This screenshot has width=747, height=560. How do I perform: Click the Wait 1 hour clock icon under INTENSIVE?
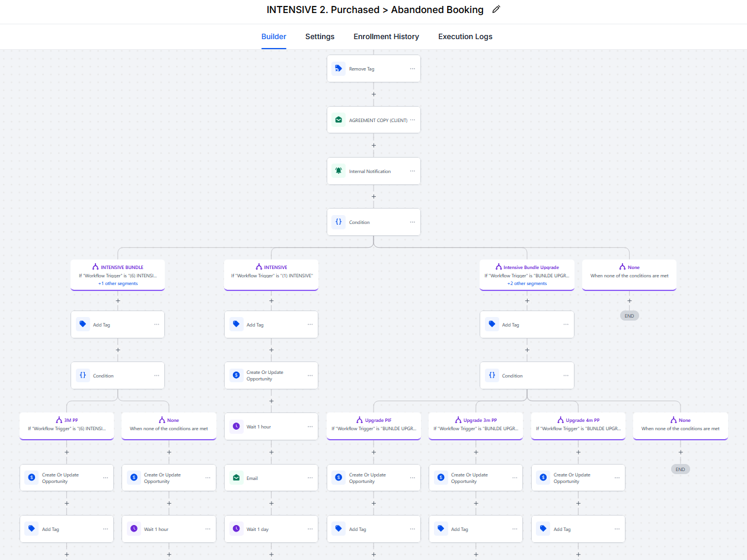point(236,427)
